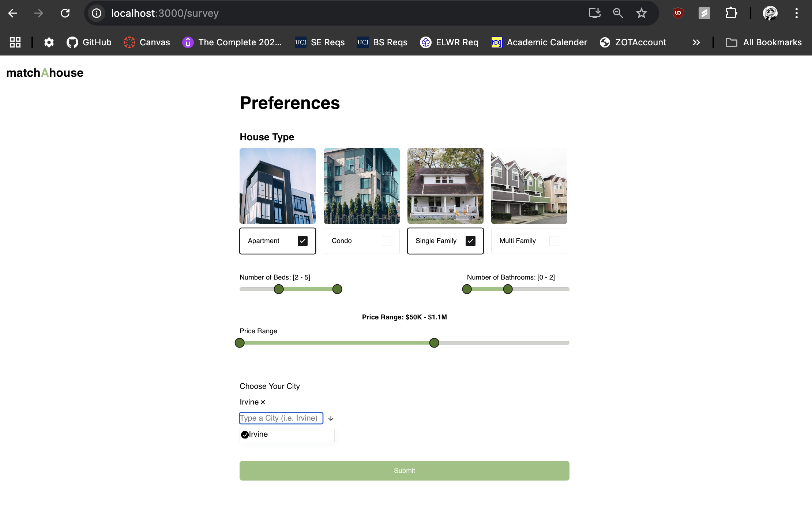The image size is (812, 516).
Task: Click the browser zoom magnifier icon
Action: pos(618,14)
